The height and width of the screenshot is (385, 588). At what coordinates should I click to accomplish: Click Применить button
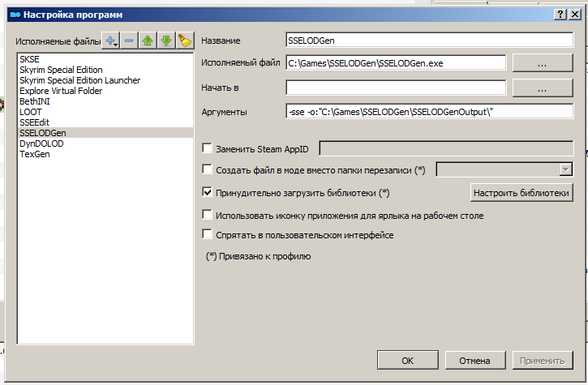543,360
